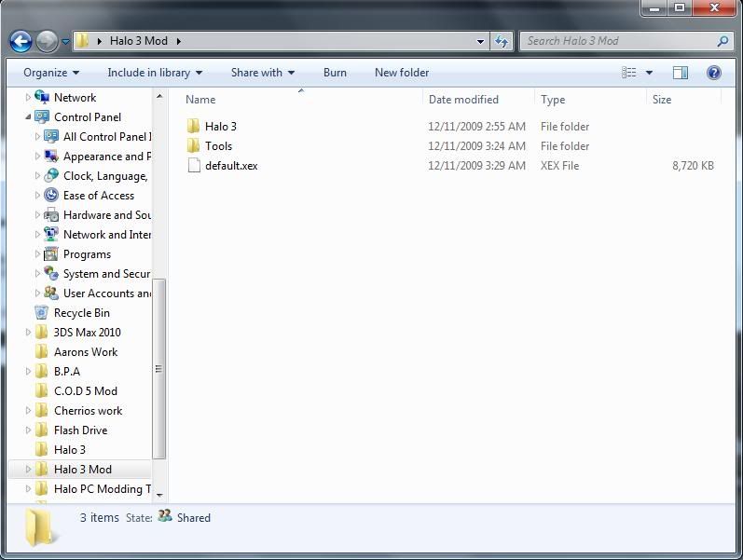This screenshot has width=743, height=560.
Task: Click date 12/11/2009 3:24 AM
Action: tap(476, 146)
